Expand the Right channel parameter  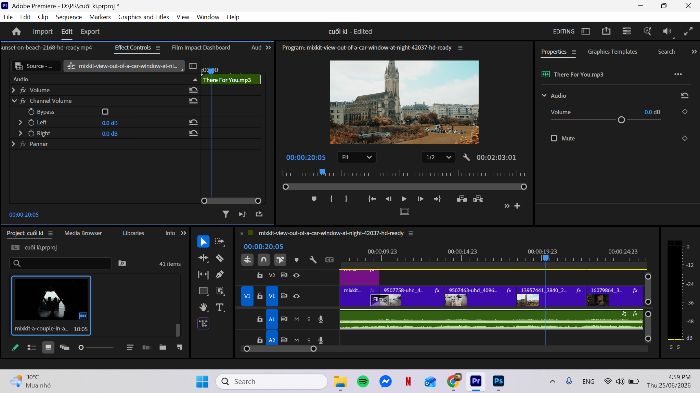(x=20, y=133)
